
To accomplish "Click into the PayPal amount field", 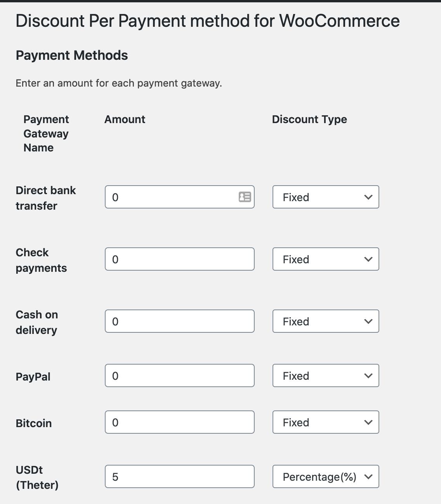I will point(179,375).
